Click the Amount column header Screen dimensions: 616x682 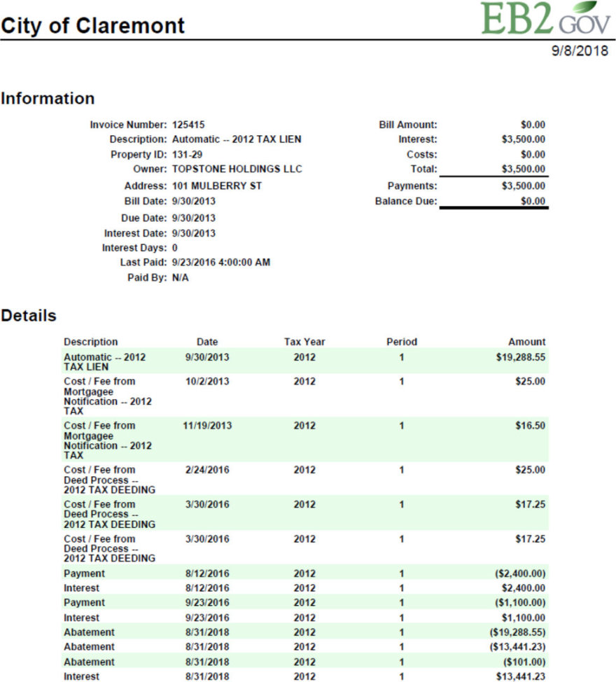coord(526,342)
